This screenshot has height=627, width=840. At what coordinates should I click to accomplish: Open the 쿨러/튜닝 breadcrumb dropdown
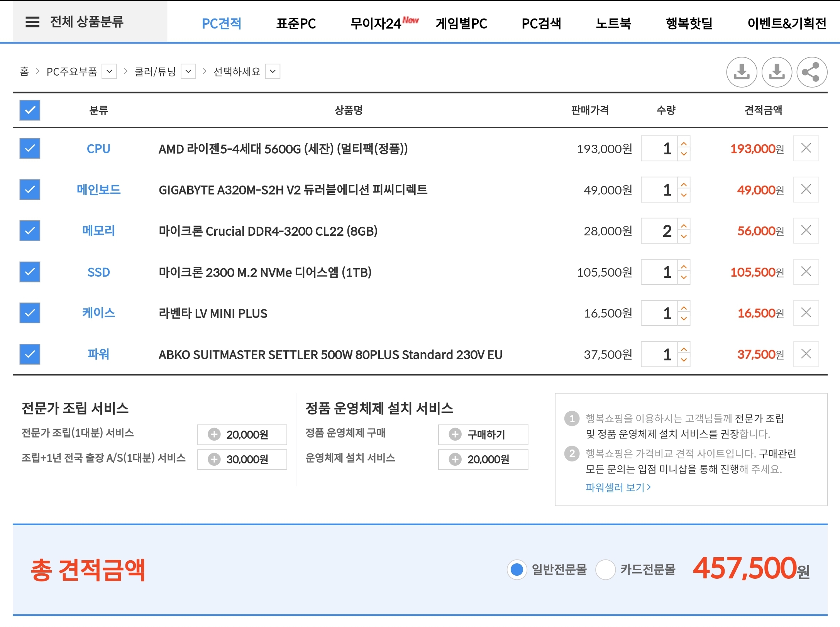(x=188, y=71)
